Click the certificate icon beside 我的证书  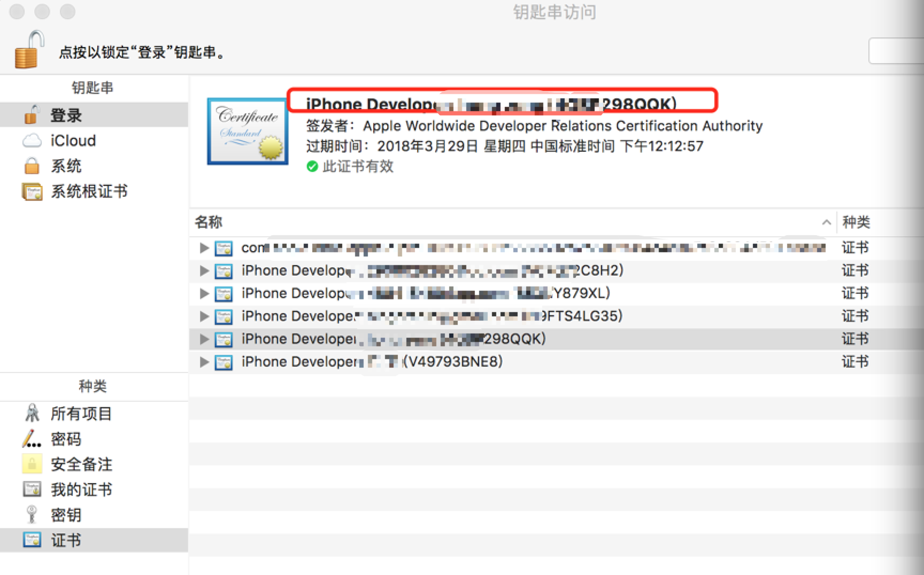click(32, 489)
